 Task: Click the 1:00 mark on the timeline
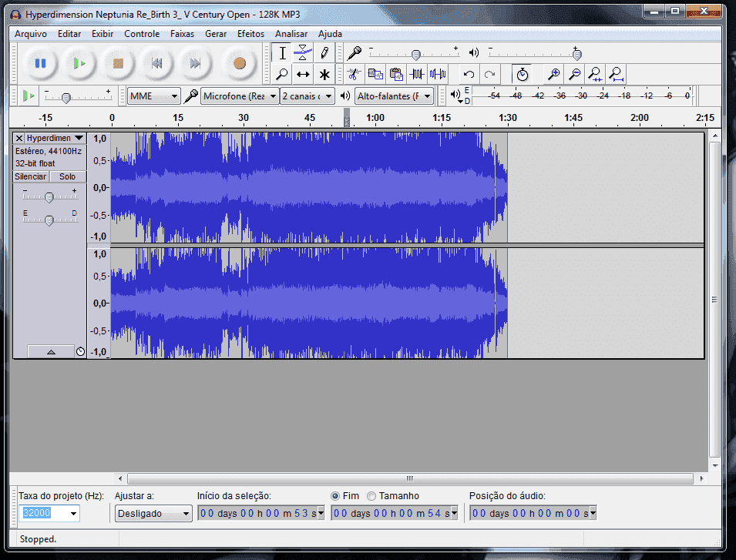[375, 118]
